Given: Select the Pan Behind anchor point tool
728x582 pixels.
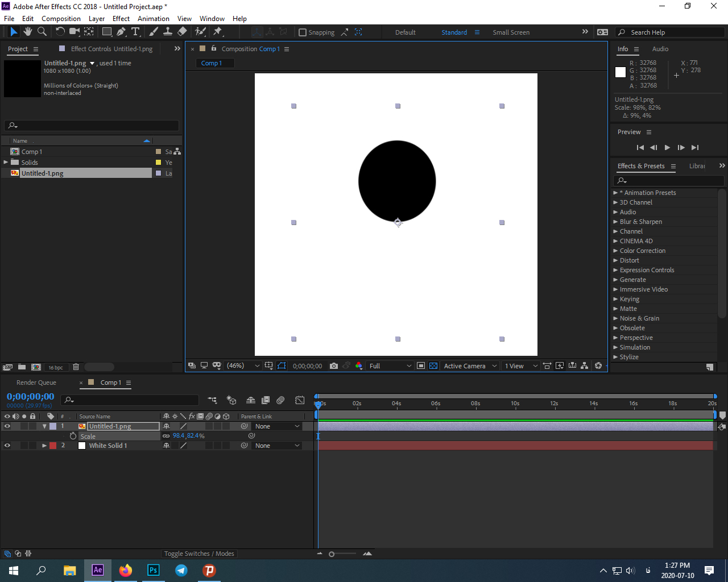Looking at the screenshot, I should [89, 32].
